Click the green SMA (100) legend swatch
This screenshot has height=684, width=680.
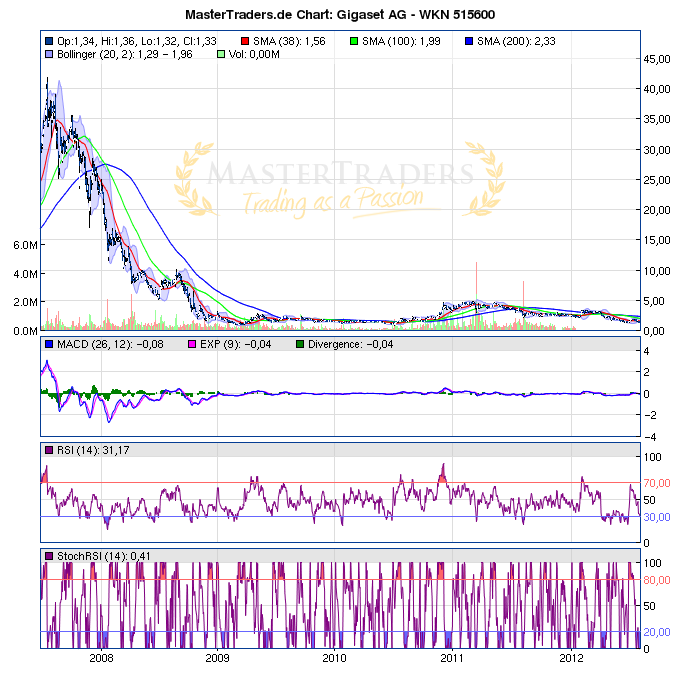click(x=354, y=41)
